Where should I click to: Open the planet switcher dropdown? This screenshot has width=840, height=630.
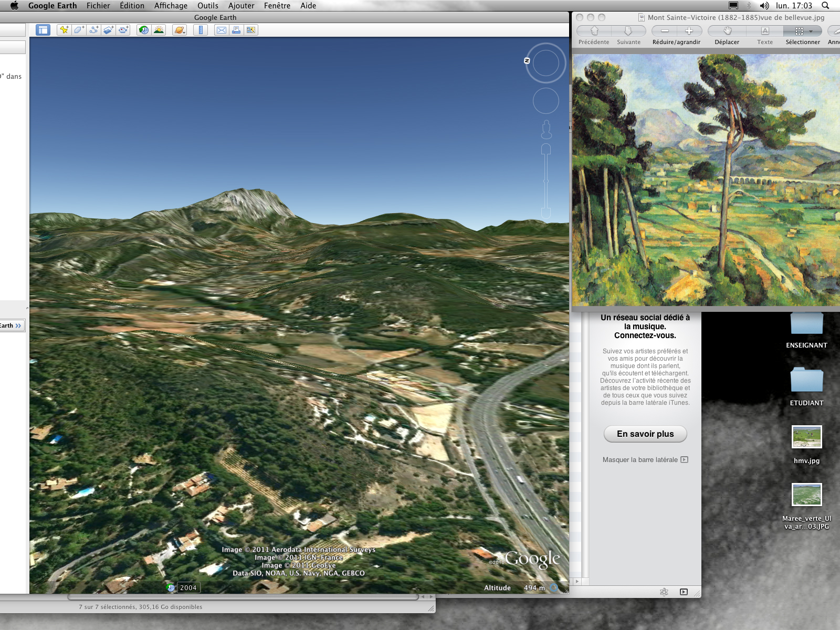pos(180,30)
